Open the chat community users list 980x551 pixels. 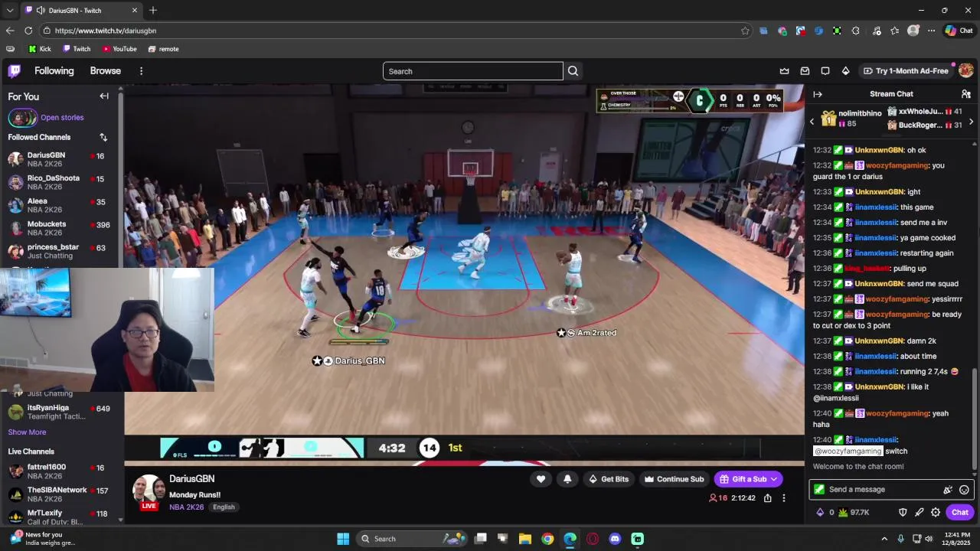coord(965,94)
